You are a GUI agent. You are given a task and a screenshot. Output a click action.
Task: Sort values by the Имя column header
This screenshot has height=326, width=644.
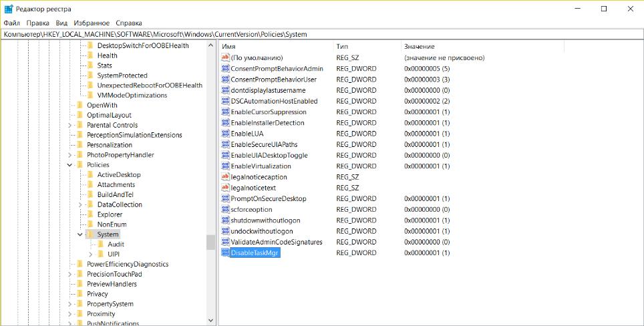click(x=276, y=46)
